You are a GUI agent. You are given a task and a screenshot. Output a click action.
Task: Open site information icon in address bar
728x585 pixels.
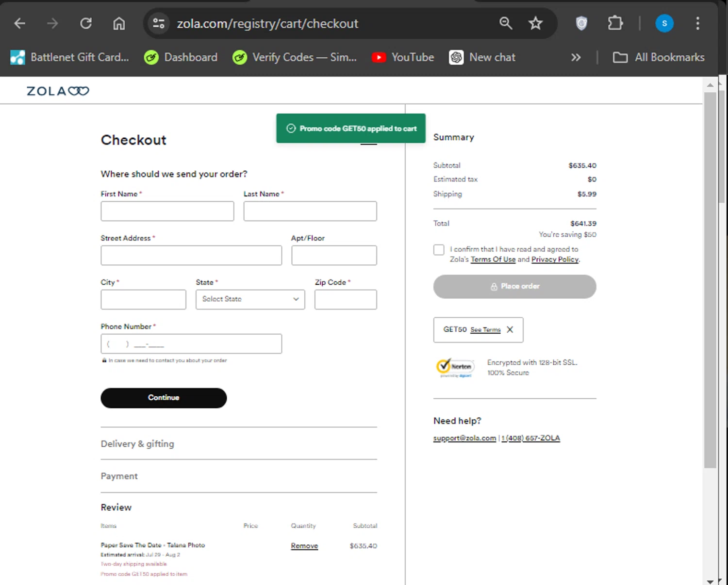tap(159, 23)
